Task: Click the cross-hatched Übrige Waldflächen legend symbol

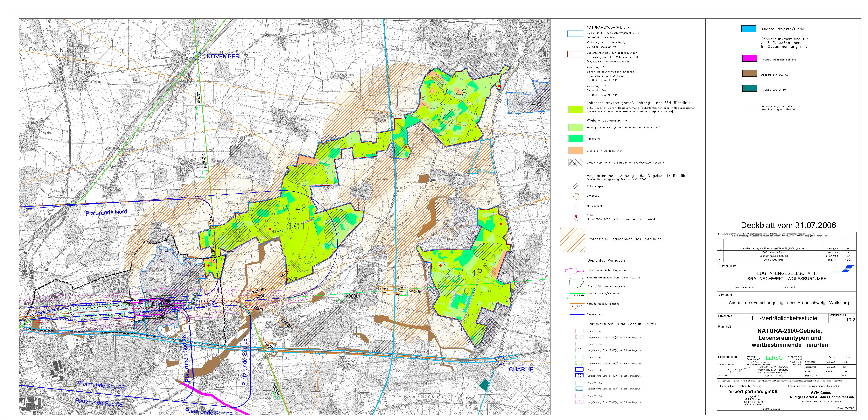Action: [576, 163]
